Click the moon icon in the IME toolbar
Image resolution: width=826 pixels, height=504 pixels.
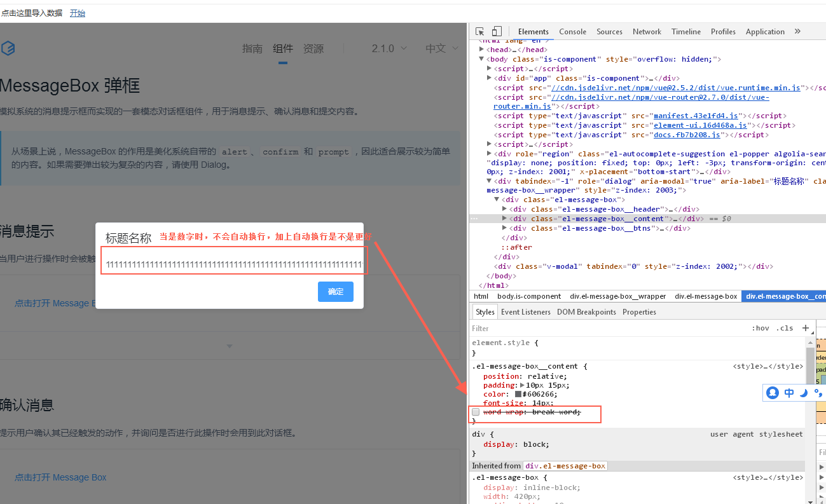(x=803, y=393)
